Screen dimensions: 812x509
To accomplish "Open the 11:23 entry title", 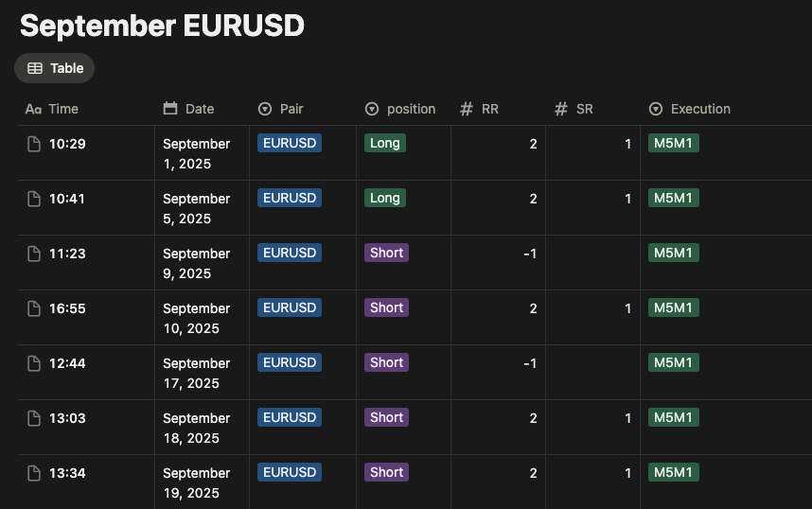I will 67,254.
